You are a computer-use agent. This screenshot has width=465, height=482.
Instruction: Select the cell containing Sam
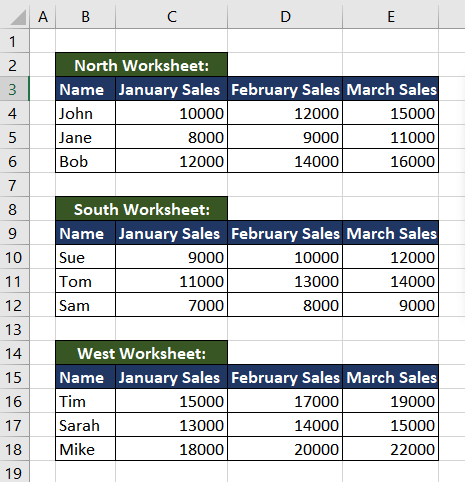(86, 305)
